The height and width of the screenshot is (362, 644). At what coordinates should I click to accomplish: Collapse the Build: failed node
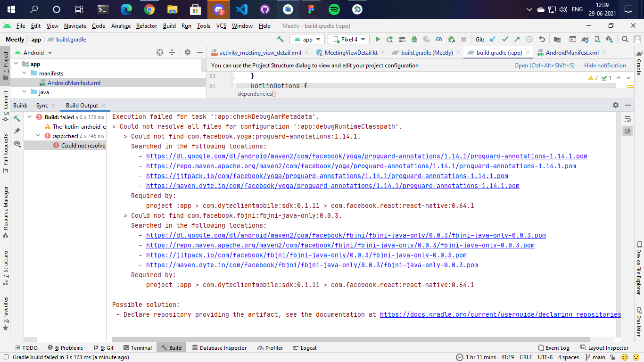pyautogui.click(x=29, y=117)
